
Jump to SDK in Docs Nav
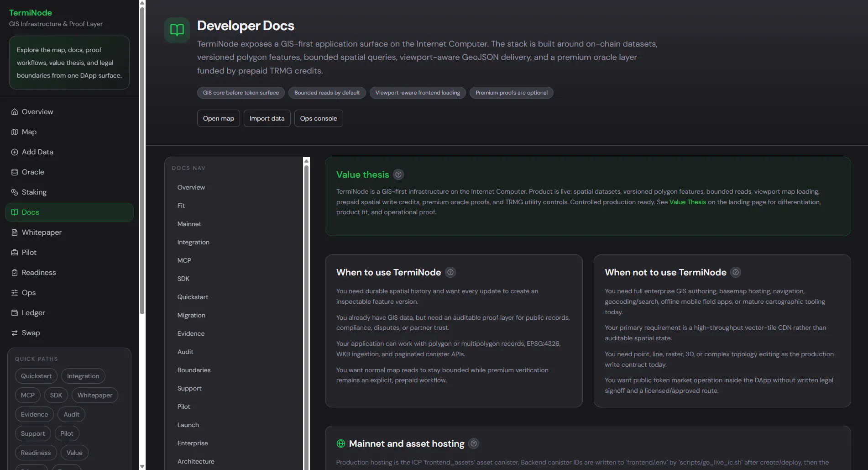click(234, 279)
